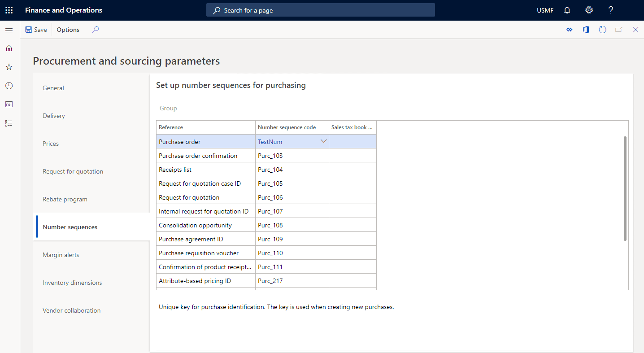The width and height of the screenshot is (644, 353).
Task: Select Confirmation of product receipt row
Action: click(206, 267)
